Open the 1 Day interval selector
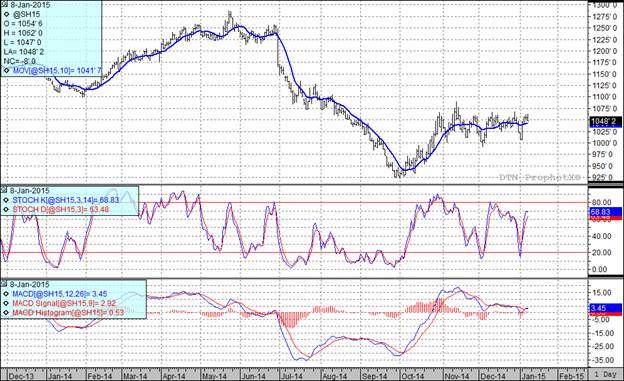 coord(606,375)
